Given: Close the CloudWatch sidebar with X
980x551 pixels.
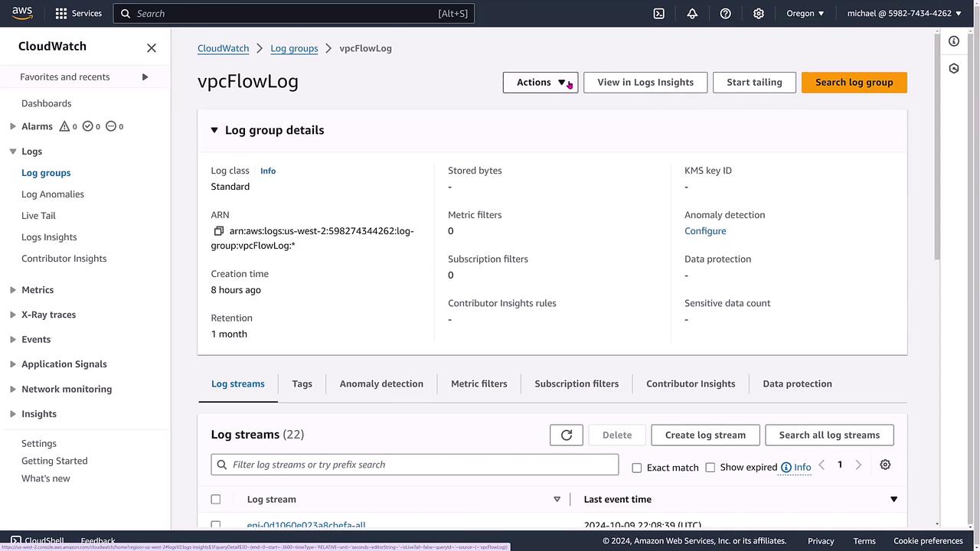Looking at the screenshot, I should 152,47.
